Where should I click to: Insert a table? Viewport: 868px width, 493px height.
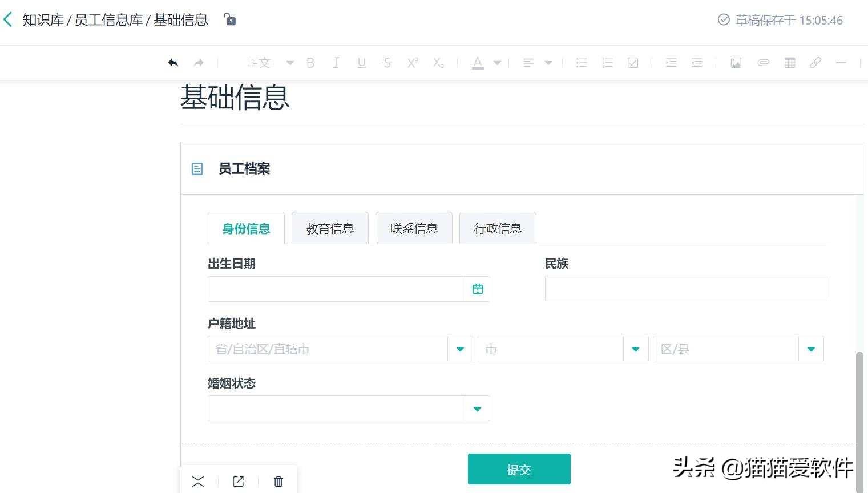tap(790, 63)
